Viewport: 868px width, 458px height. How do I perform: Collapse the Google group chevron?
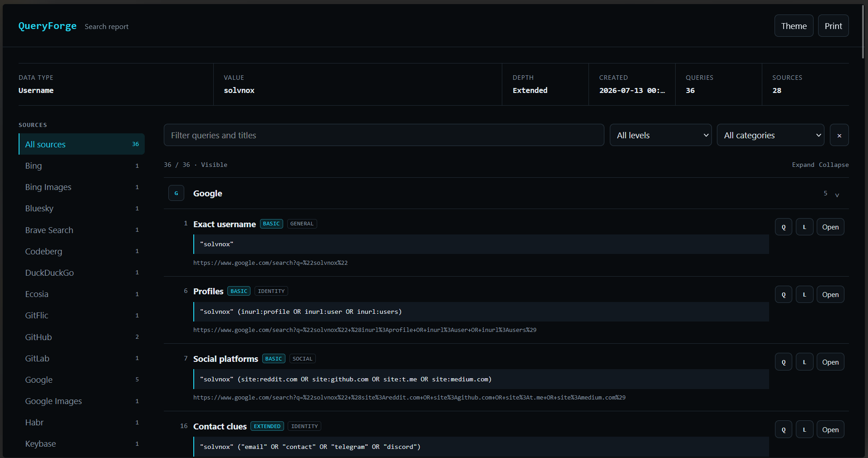pos(837,195)
